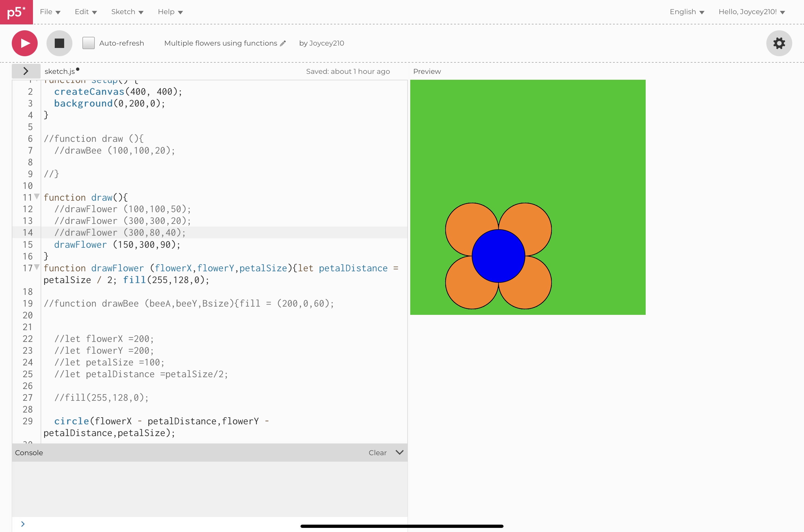Click '//let petalDistance =petalSize/2;' on line 25
Image resolution: width=804 pixels, height=532 pixels.
click(141, 374)
